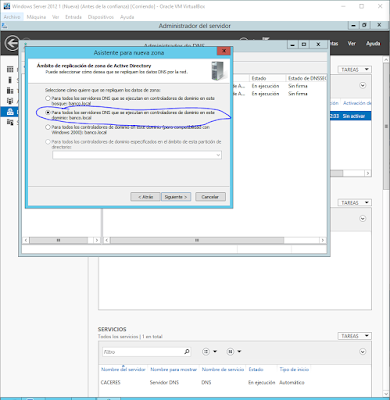This screenshot has height=400, width=390.
Task: Sort by Nombre del servidor column
Action: (123, 369)
